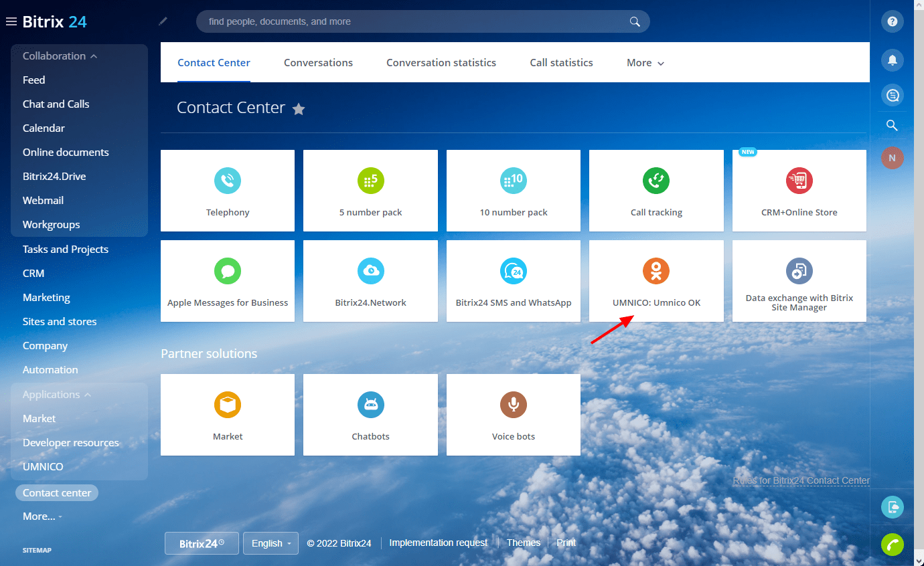Open the notifications bell icon

tap(892, 60)
